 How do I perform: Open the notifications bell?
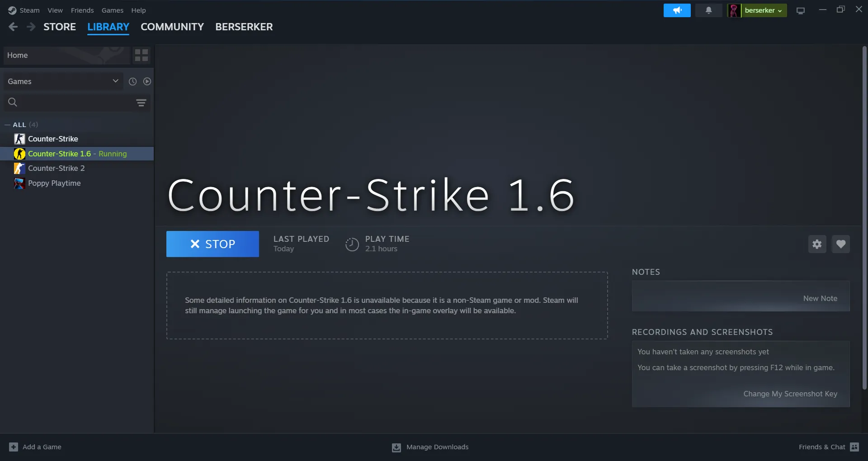tap(708, 10)
